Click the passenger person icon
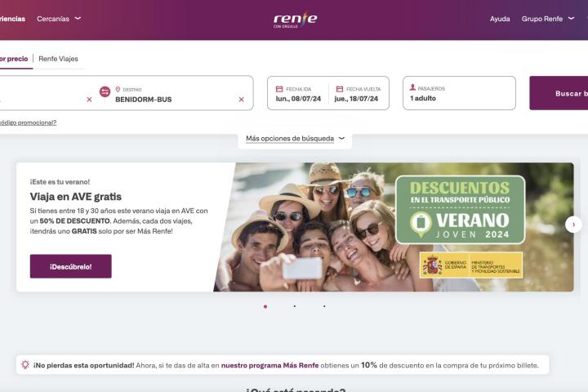Image resolution: width=588 pixels, height=392 pixels. pos(412,87)
